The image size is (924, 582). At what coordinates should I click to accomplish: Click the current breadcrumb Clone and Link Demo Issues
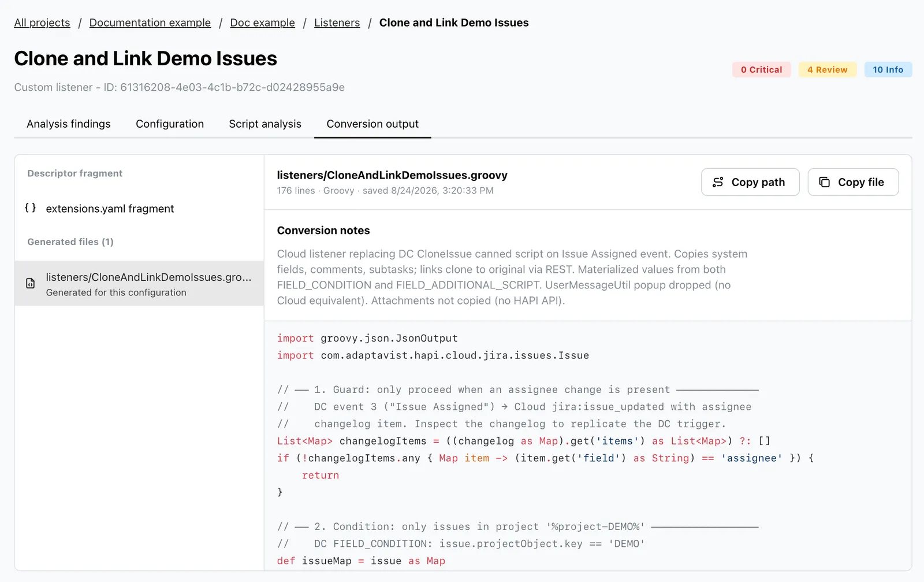click(454, 23)
